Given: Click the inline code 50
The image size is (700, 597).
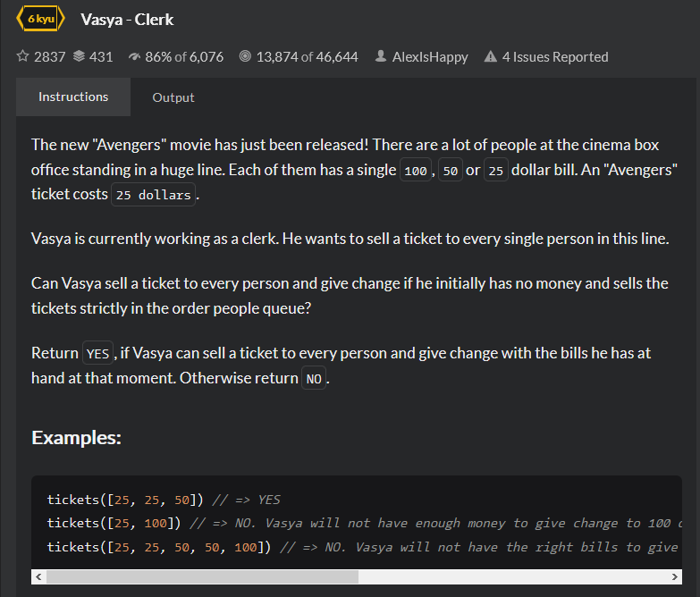Looking at the screenshot, I should point(450,170).
